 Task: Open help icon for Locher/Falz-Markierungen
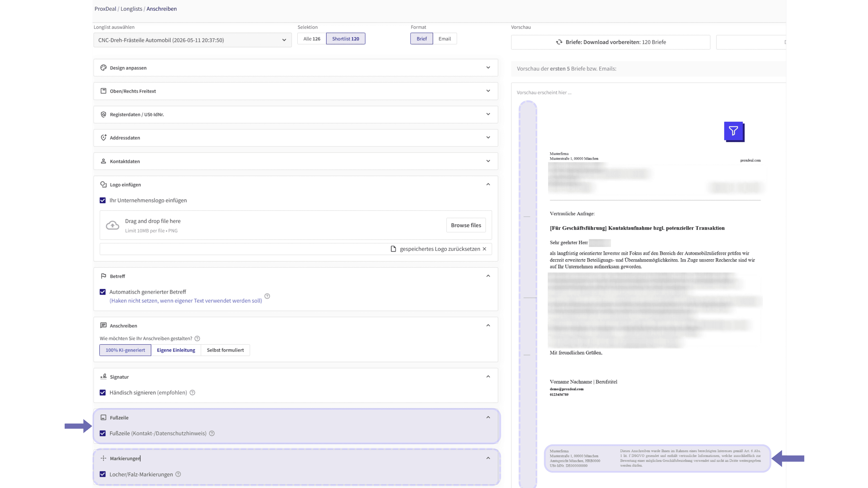[x=178, y=474]
